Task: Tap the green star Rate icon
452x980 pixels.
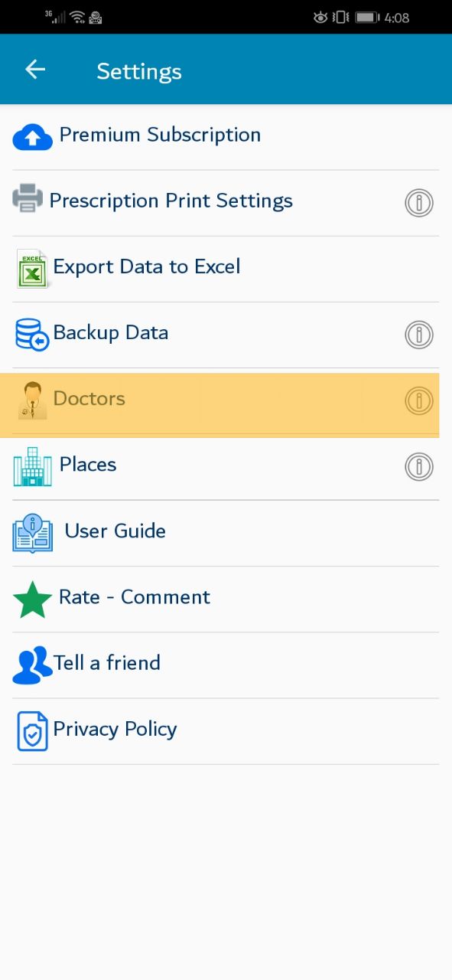Action: click(33, 599)
